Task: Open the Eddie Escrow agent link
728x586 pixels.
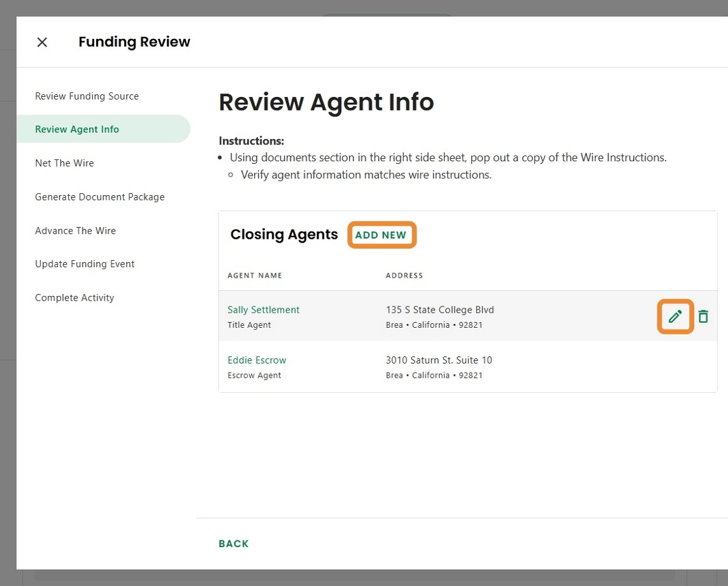Action: [x=257, y=360]
